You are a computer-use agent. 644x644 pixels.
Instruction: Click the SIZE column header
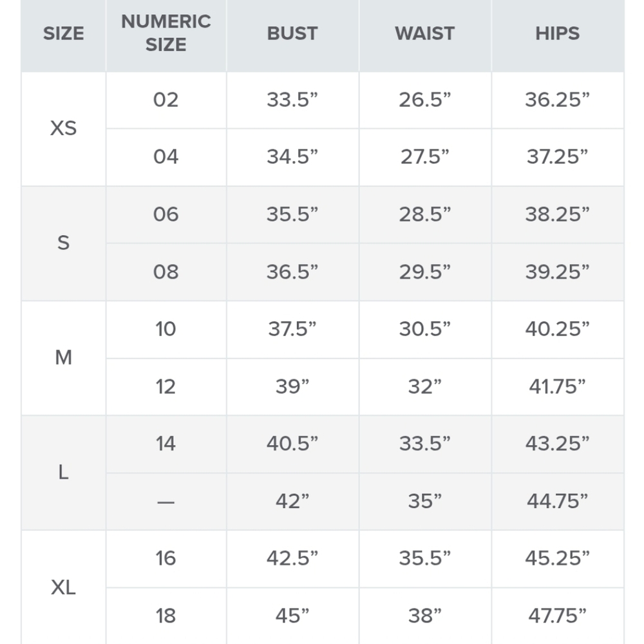pos(64,33)
